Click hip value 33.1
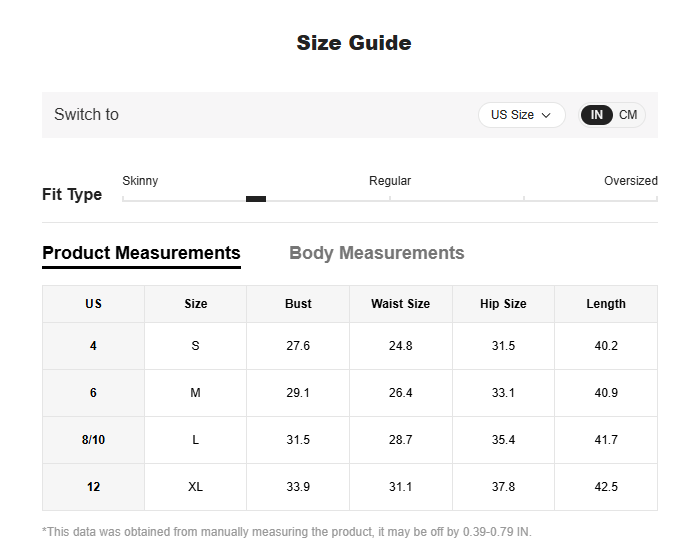 coord(503,393)
